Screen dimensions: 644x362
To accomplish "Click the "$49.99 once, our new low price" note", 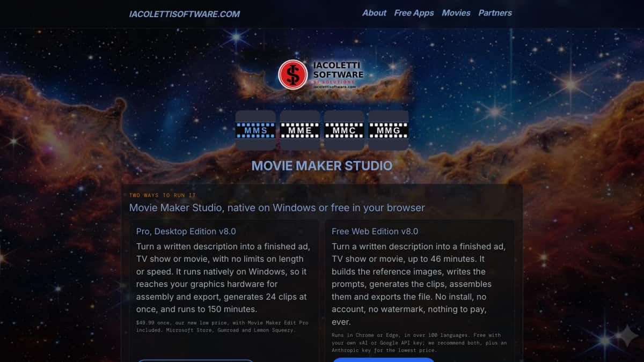I will tap(222, 327).
